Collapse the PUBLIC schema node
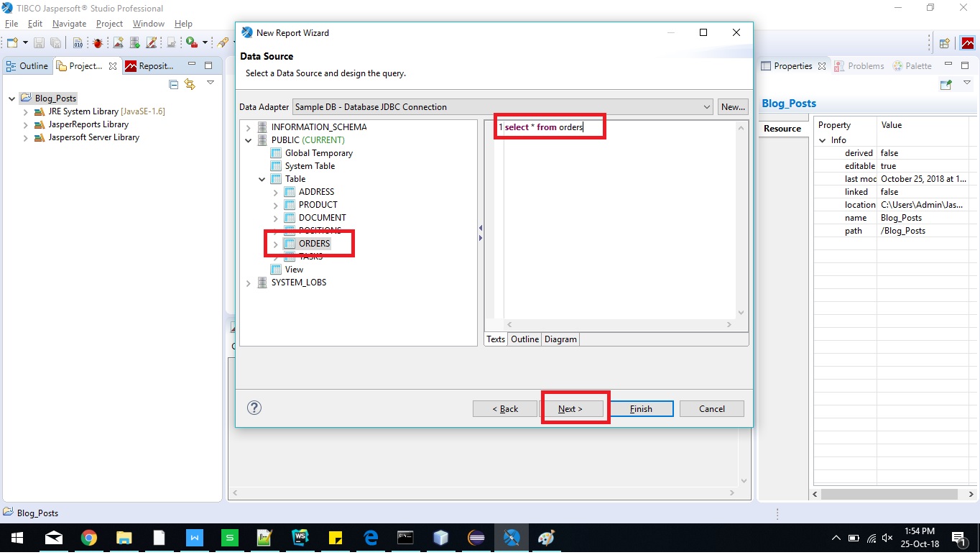This screenshot has height=555, width=980. point(248,139)
